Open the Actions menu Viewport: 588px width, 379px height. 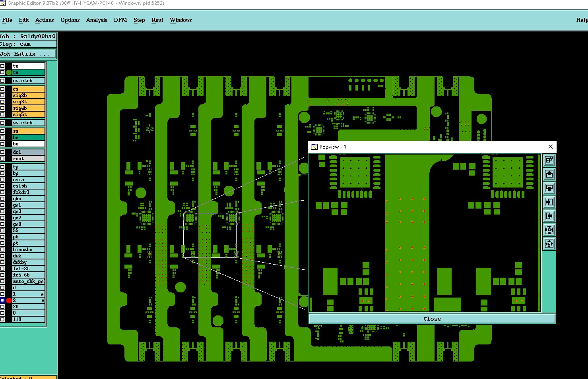point(45,20)
